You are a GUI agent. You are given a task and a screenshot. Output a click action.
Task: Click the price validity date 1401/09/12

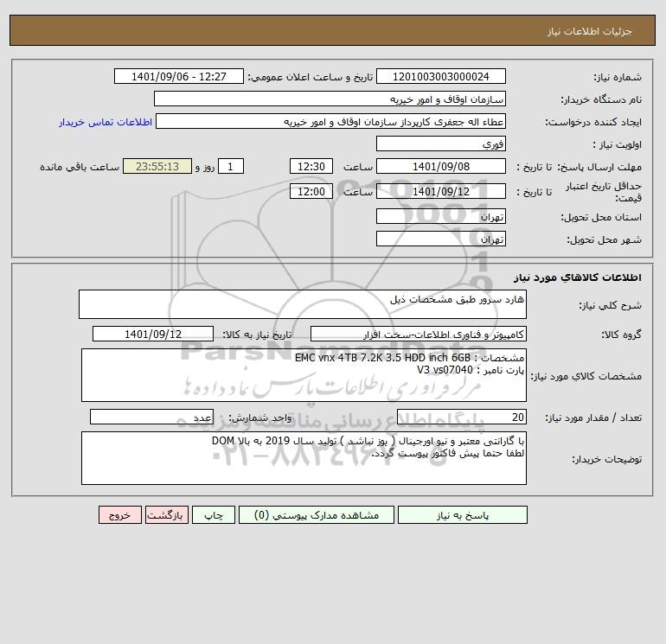click(x=441, y=191)
